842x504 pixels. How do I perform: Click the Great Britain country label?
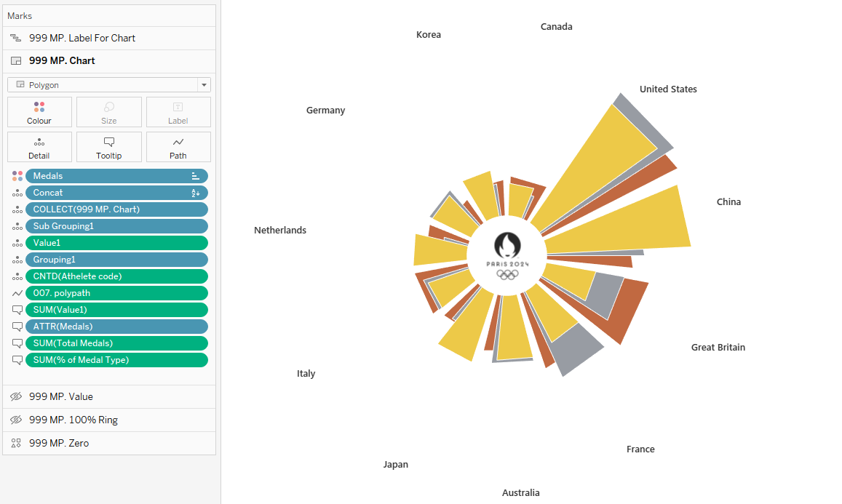click(x=718, y=348)
